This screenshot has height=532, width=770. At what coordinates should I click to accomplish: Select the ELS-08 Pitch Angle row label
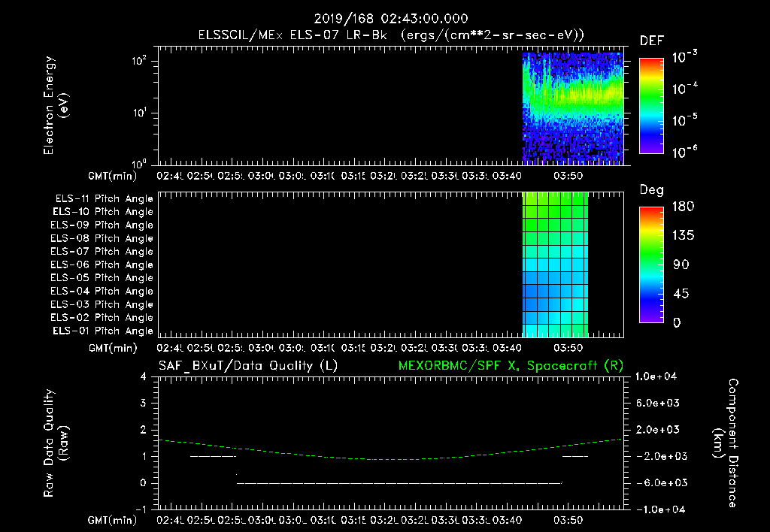click(x=102, y=238)
